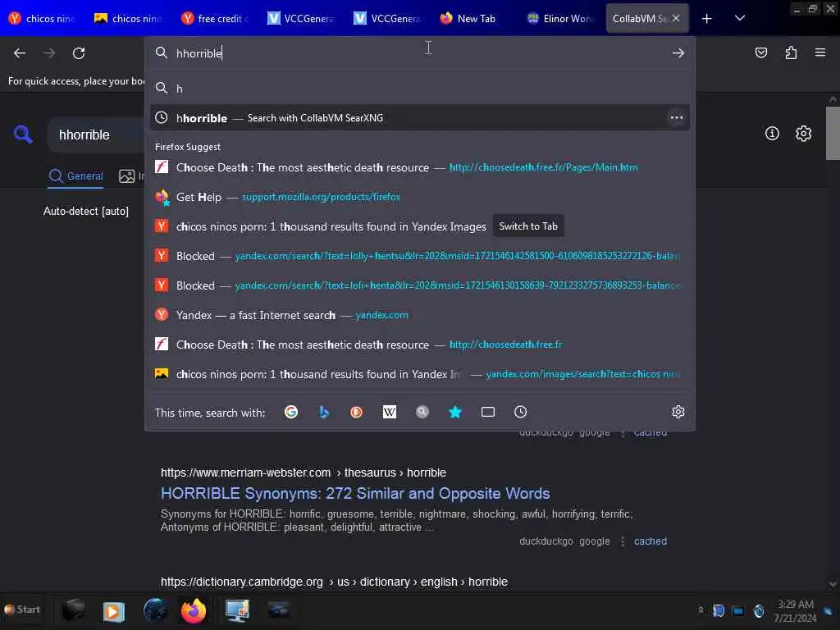Search history with the clock icon

tap(521, 412)
